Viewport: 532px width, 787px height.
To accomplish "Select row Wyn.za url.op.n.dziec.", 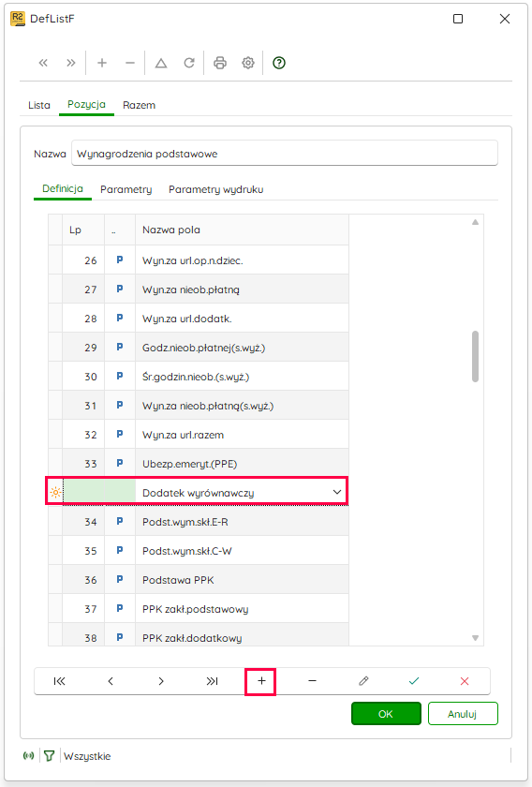I will coord(199,260).
